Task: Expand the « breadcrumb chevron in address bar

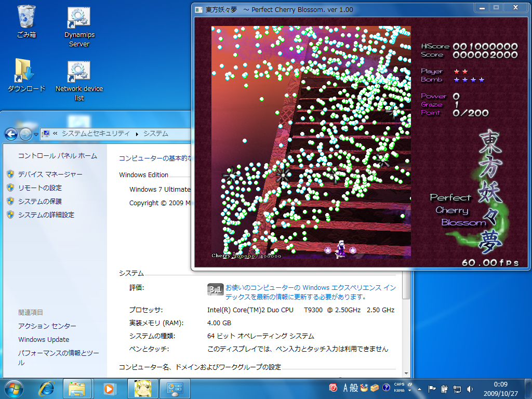Action: (55, 134)
